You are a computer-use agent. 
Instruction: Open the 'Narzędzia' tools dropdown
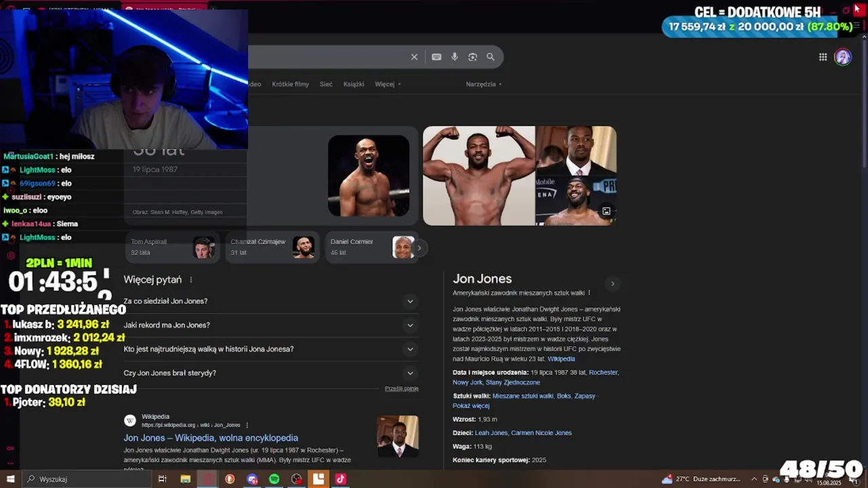[x=484, y=84]
